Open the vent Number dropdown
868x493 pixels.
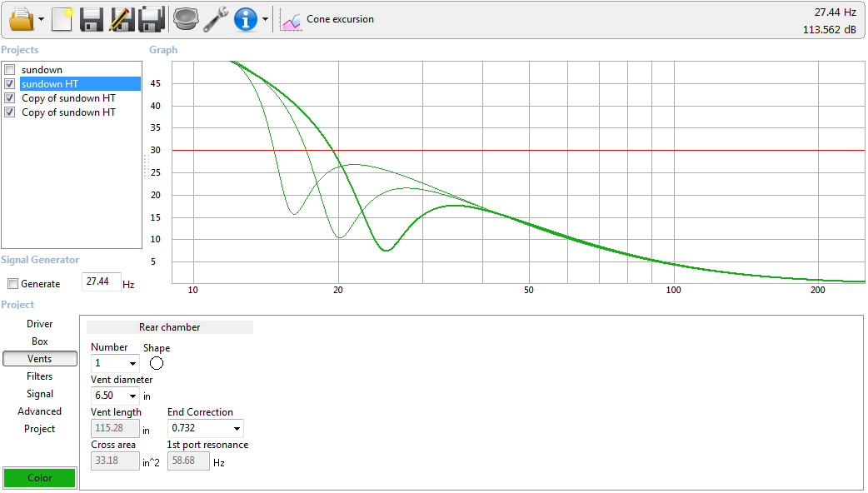point(115,364)
